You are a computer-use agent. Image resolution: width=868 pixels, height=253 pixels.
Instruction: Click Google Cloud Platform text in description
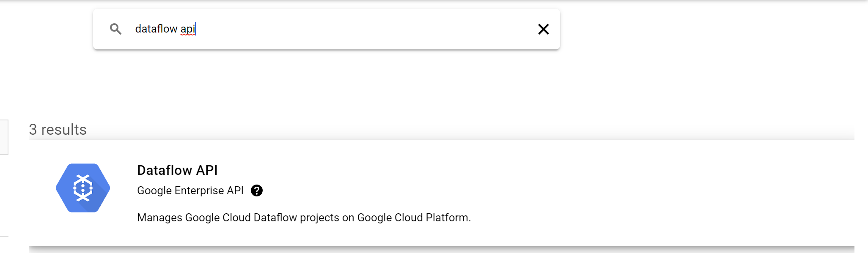(414, 218)
